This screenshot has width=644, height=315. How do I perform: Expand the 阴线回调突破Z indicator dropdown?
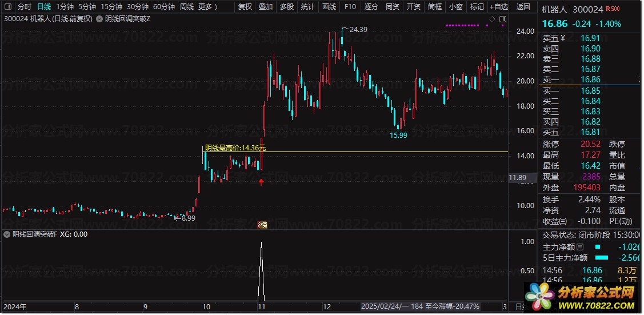click(100, 19)
